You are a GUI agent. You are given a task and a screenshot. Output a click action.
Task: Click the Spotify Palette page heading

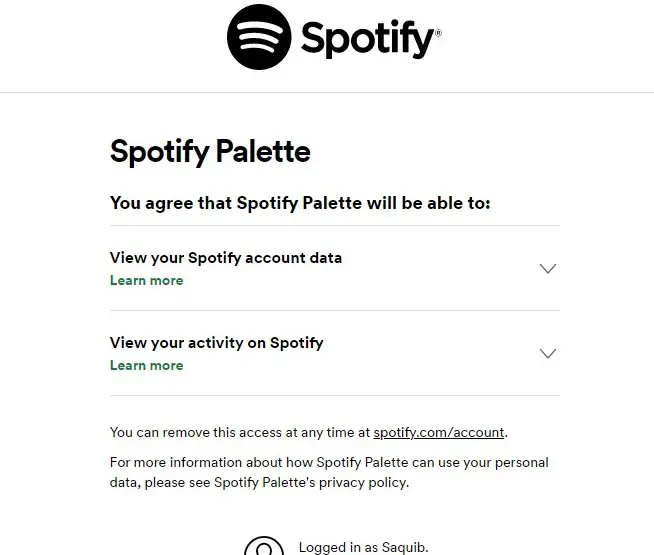[x=210, y=151]
